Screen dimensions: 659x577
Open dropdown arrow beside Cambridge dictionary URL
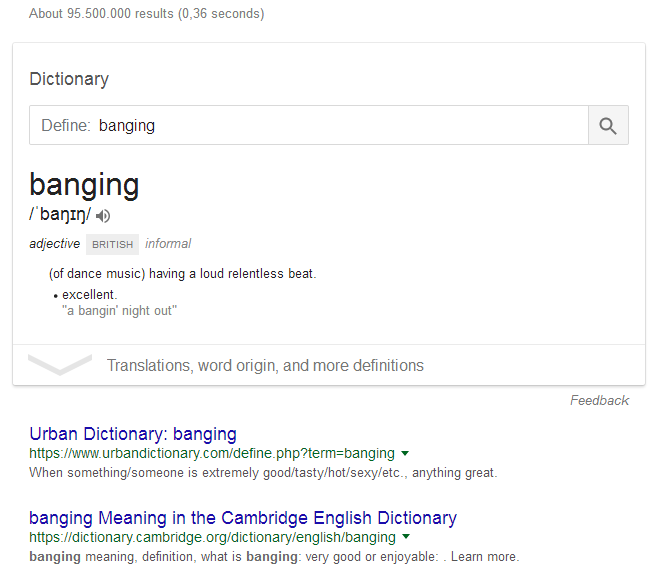coord(405,537)
